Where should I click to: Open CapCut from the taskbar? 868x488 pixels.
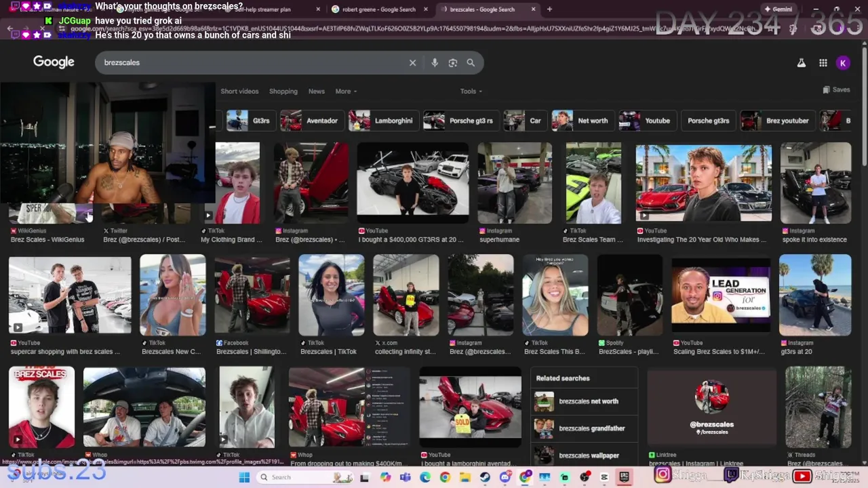click(x=604, y=477)
